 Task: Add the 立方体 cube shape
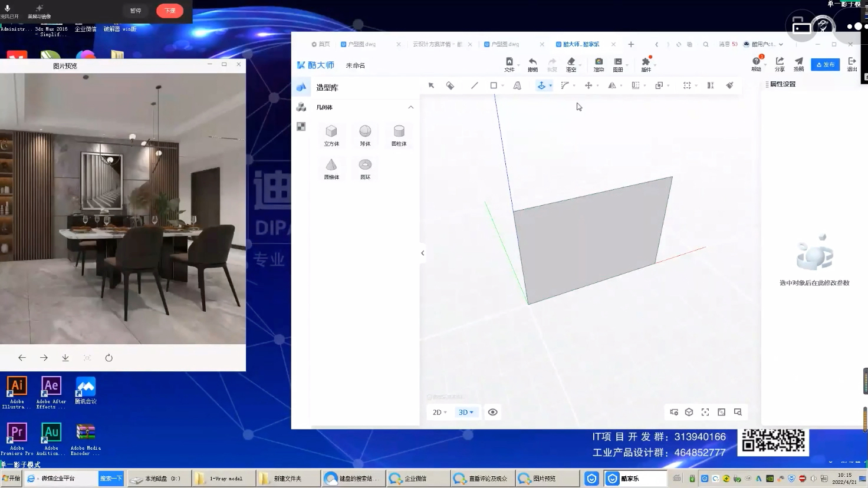tap(331, 135)
